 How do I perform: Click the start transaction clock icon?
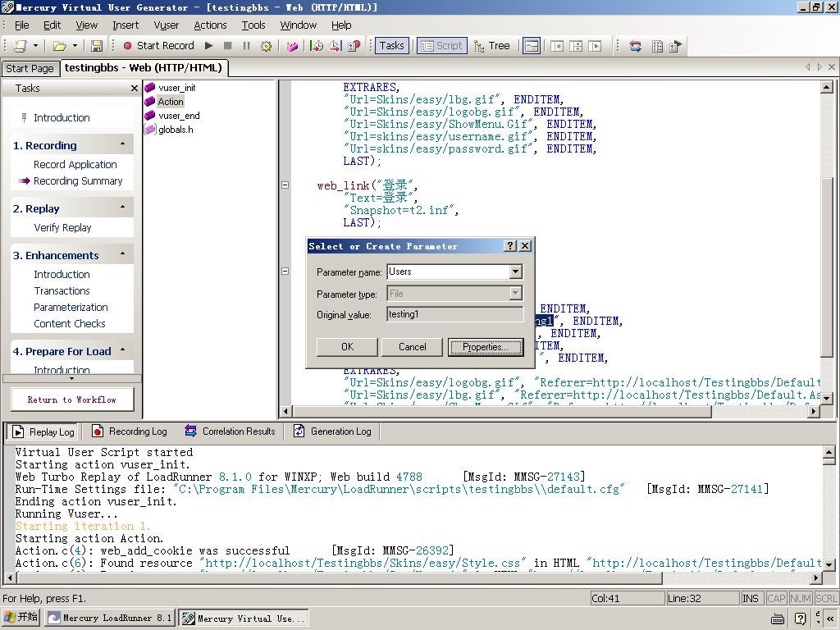317,46
